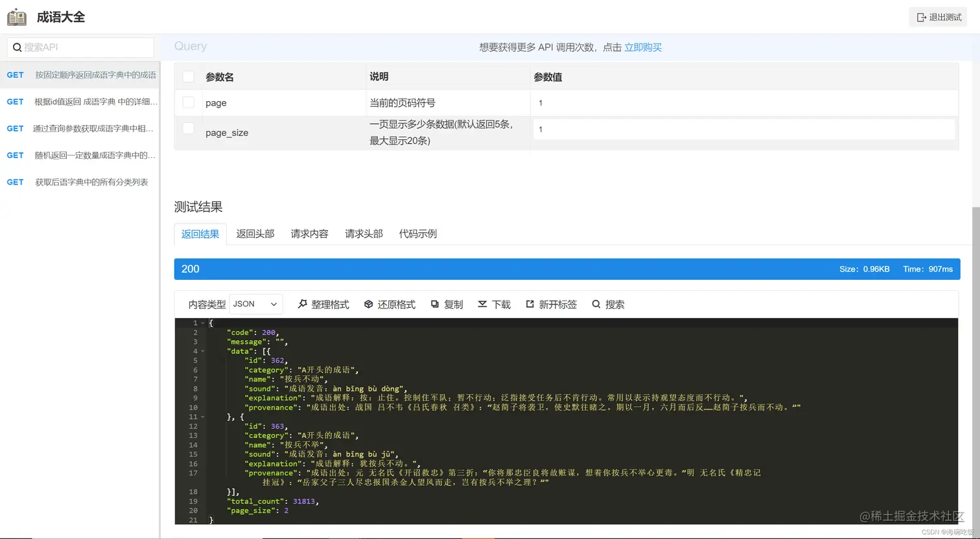Click the 测试结果 heading
980x539 pixels.
tap(198, 207)
